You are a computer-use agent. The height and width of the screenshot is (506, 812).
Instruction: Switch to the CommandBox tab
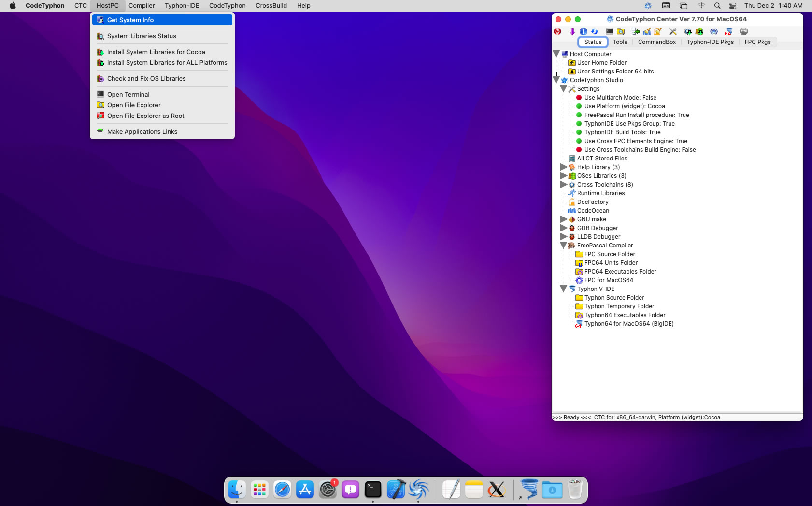(657, 42)
